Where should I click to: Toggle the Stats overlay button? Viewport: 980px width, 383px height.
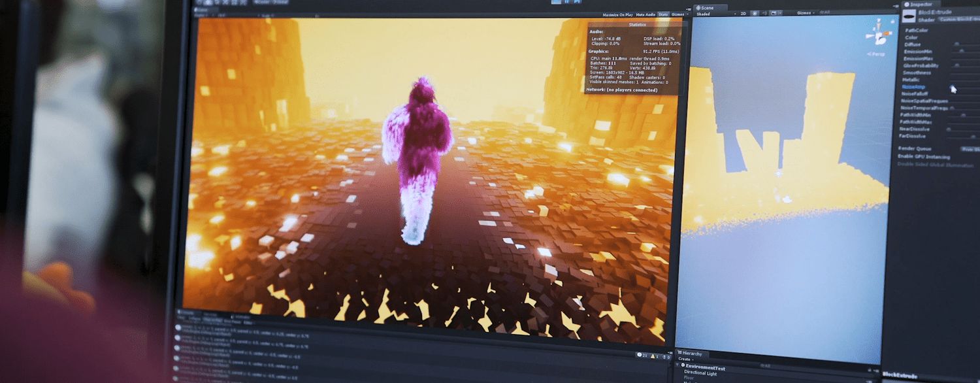click(x=663, y=14)
